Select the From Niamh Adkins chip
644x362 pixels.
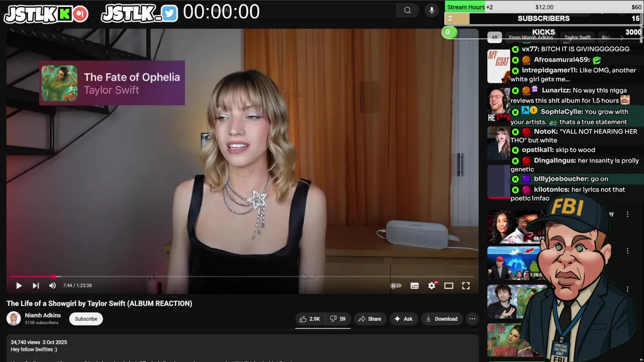click(x=530, y=37)
